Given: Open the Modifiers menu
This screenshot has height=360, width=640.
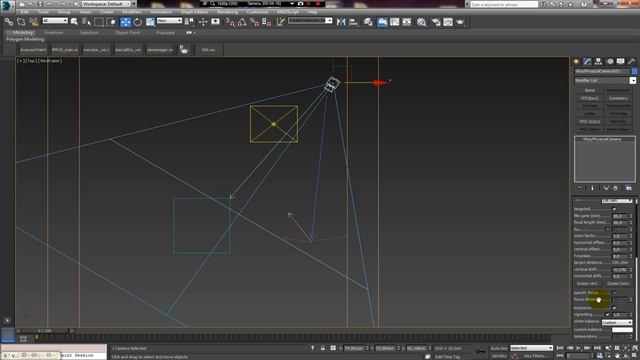Looking at the screenshot, I should click(x=131, y=12).
